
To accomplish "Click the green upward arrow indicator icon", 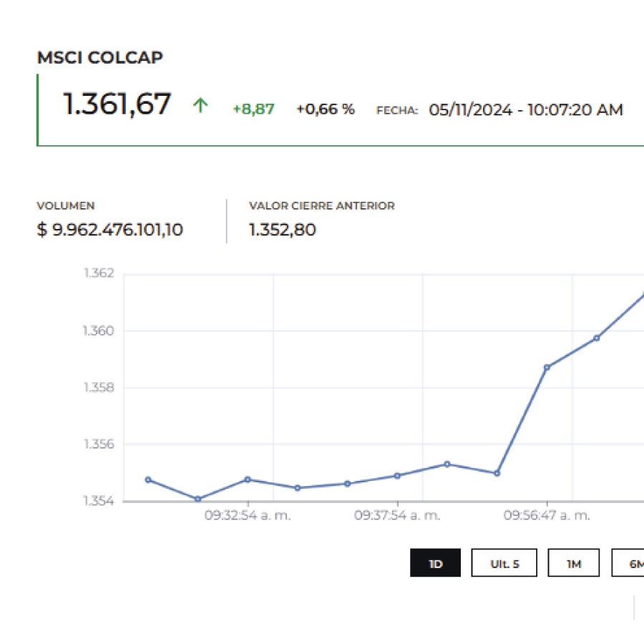I will pos(200,106).
